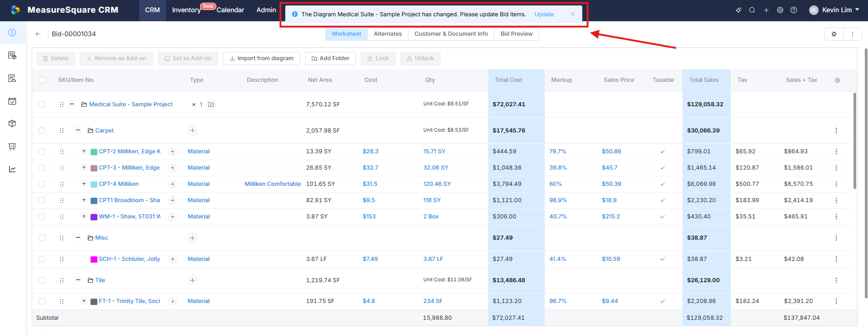Open row menu for Carpet folder
The width and height of the screenshot is (868, 336).
[836, 131]
